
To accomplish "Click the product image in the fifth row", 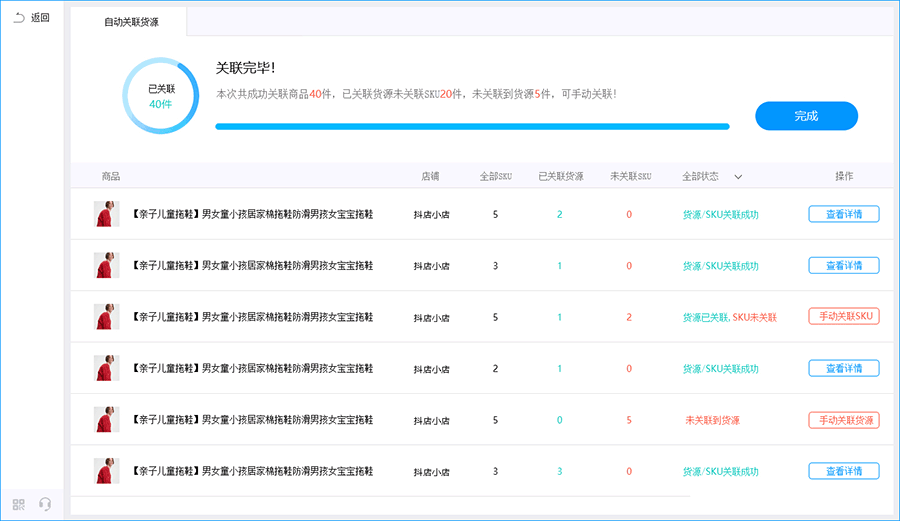I will click(x=106, y=420).
